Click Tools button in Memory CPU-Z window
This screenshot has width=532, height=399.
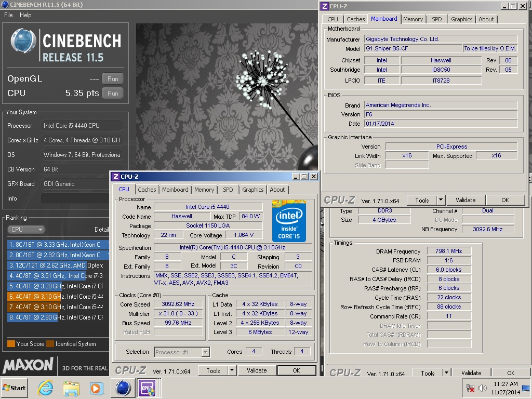(x=428, y=373)
